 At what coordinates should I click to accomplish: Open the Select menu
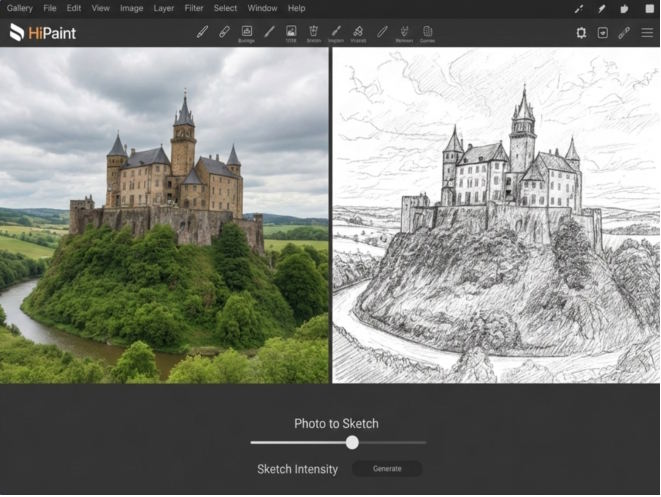coord(225,8)
